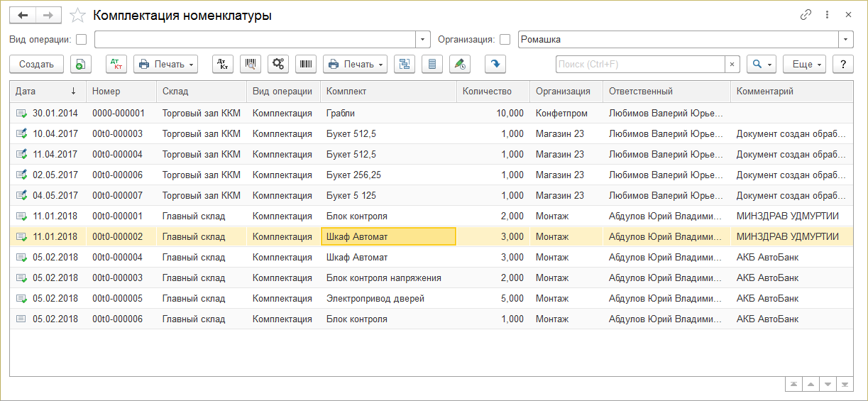Click the red-green ДтКт postings icon
The width and height of the screenshot is (868, 401).
coord(116,64)
